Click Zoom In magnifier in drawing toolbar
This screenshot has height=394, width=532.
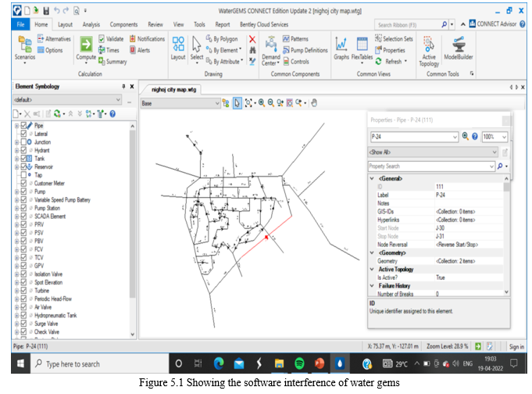pos(262,102)
